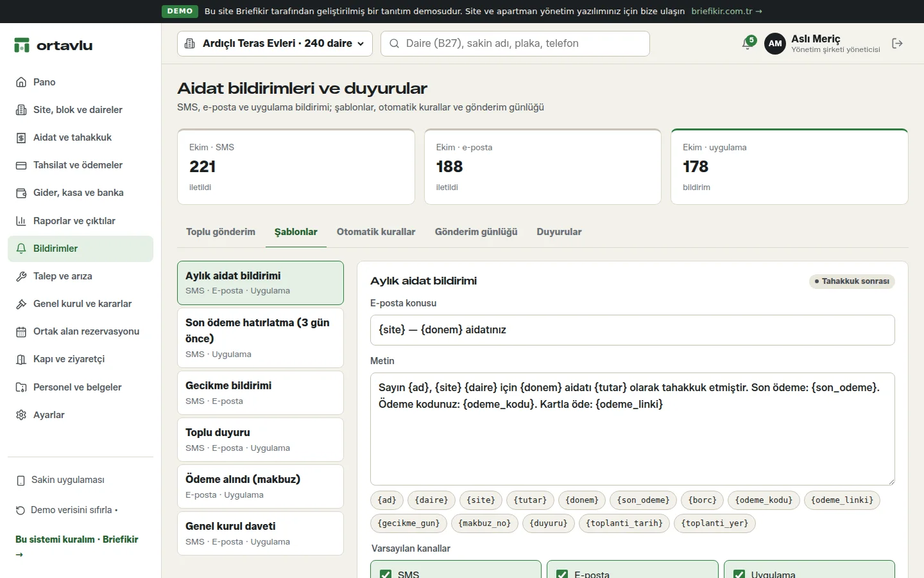Image resolution: width=924 pixels, height=578 pixels.
Task: Select the Son ödeme hatırlatma template
Action: [261, 338]
